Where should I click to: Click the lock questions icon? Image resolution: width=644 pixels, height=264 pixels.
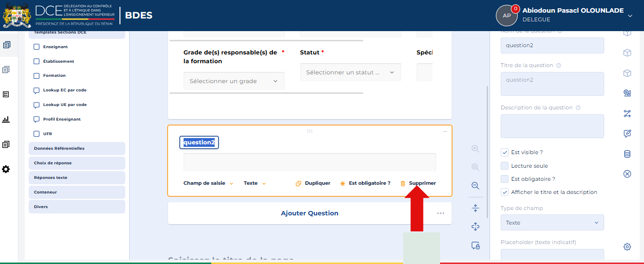pos(475,246)
